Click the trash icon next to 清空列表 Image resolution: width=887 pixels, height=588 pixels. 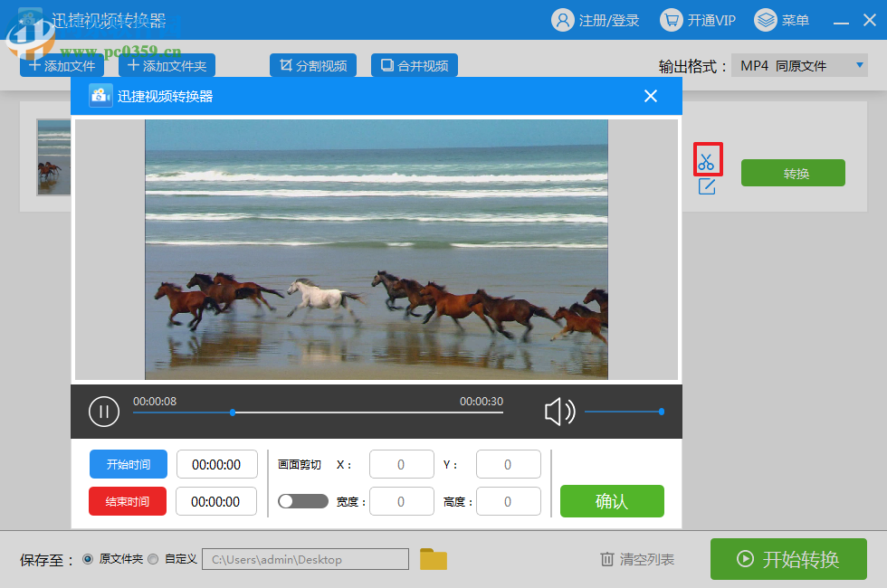click(607, 559)
